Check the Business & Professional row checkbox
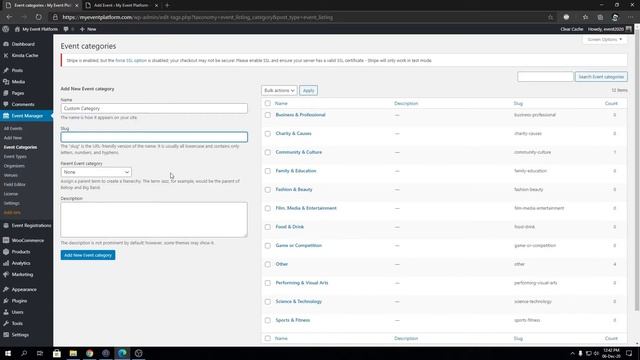 tap(268, 115)
